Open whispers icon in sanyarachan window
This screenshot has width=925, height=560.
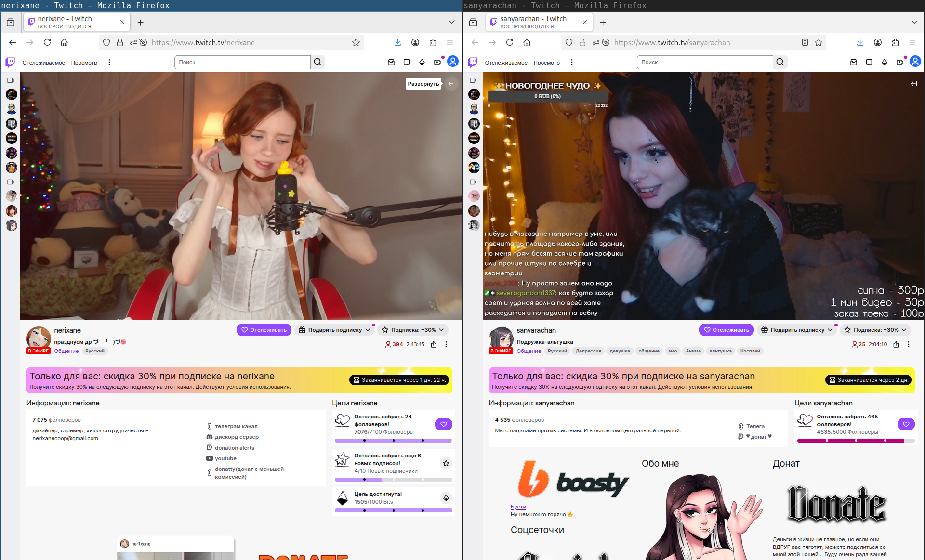click(x=869, y=62)
